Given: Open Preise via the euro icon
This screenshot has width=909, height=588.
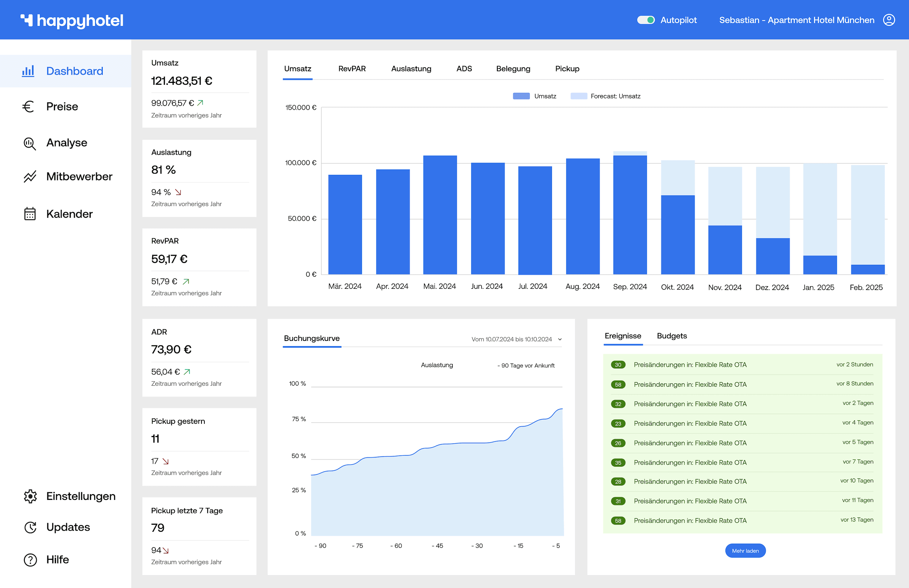Looking at the screenshot, I should (x=28, y=107).
